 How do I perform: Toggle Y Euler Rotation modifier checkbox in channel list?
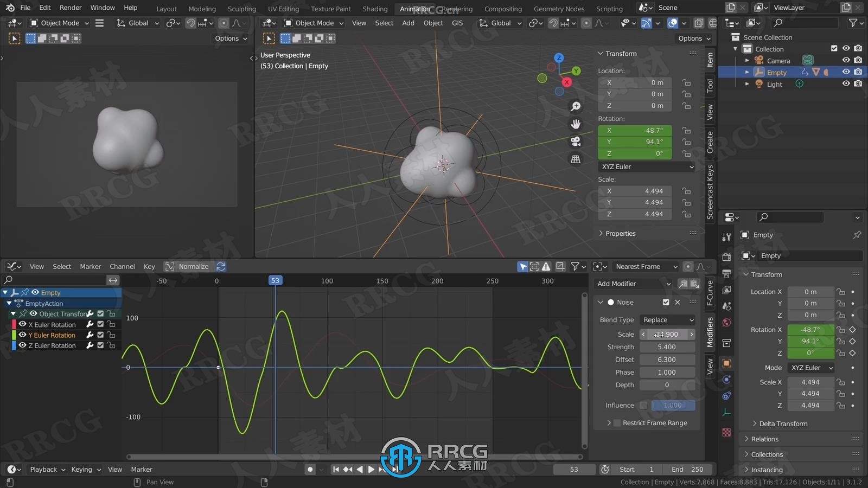(100, 335)
